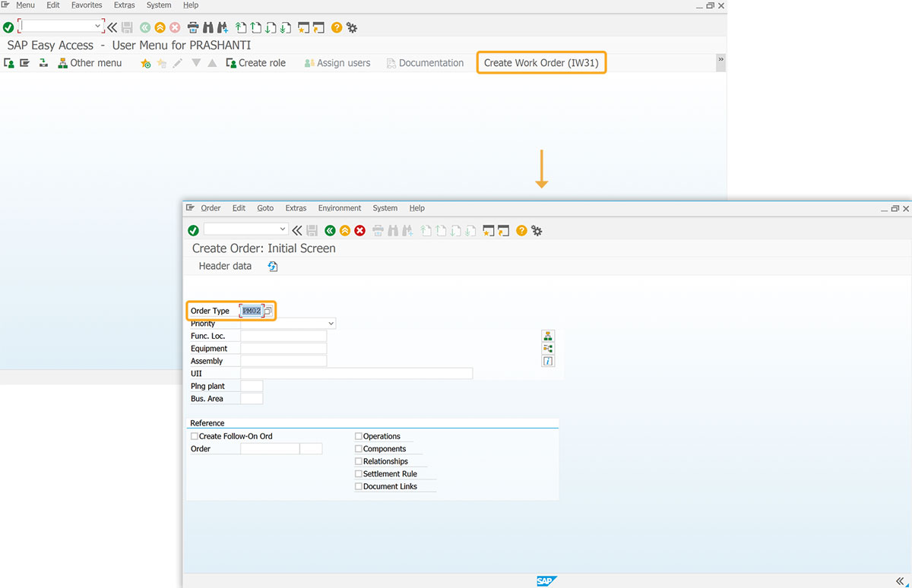Open command field dropdown in SAP Easy Access
Image resolution: width=912 pixels, height=588 pixels.
tap(98, 26)
